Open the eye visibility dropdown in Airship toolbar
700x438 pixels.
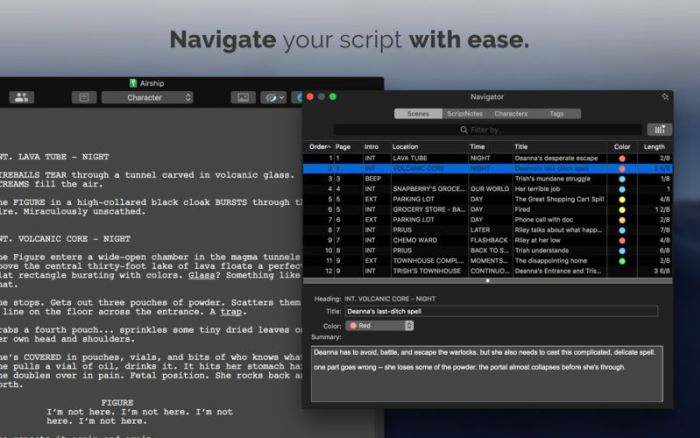click(x=273, y=97)
